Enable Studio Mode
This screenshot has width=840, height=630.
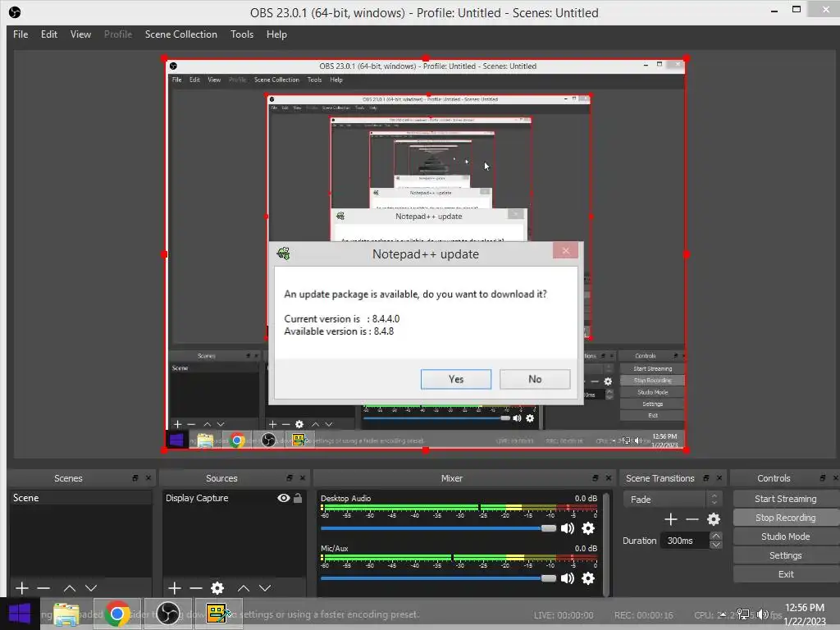click(785, 536)
